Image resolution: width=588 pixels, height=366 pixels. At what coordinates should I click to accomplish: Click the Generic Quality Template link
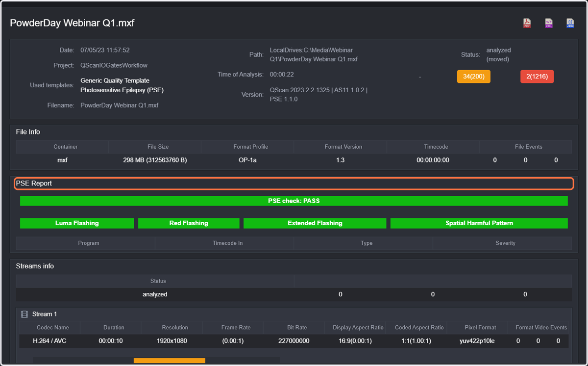[115, 80]
